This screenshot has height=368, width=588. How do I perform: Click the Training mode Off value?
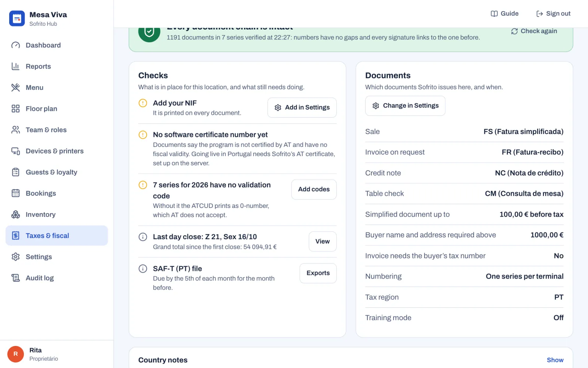pos(558,318)
